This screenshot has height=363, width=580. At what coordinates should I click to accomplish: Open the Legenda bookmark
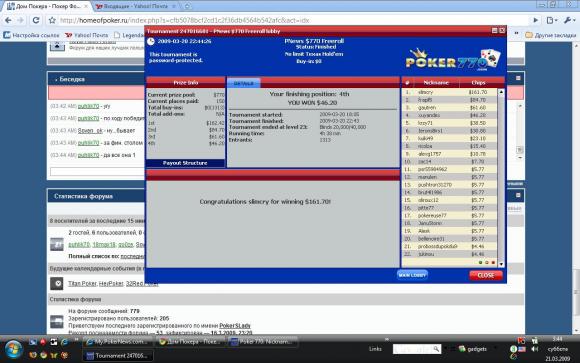pos(129,35)
